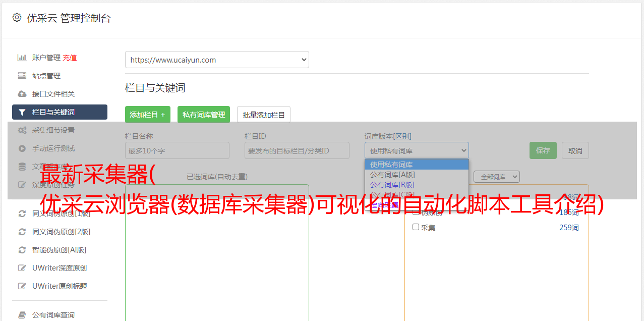The width and height of the screenshot is (644, 321).
Task: Click the 已选词库(自动去重) label
Action: (x=217, y=177)
